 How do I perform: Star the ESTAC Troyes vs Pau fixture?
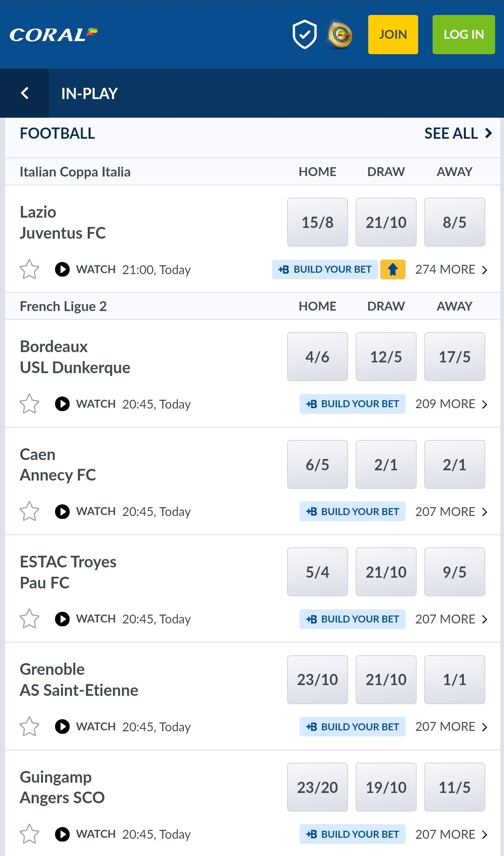pos(29,619)
